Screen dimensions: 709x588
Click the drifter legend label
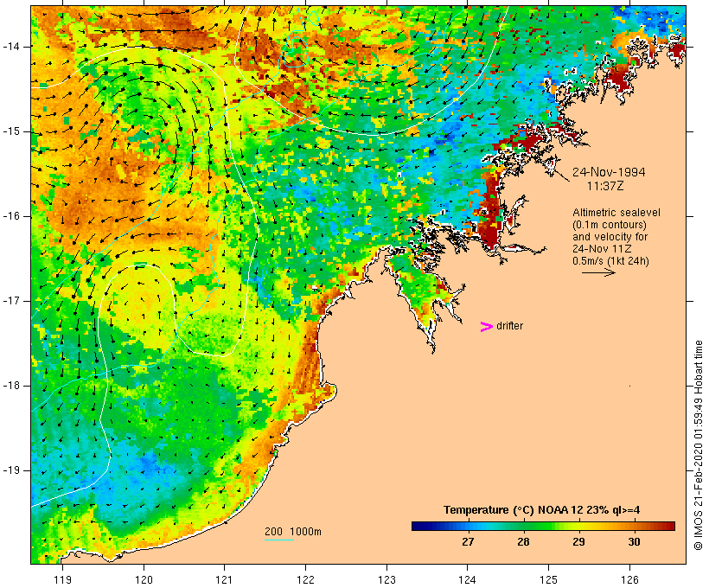pos(509,326)
